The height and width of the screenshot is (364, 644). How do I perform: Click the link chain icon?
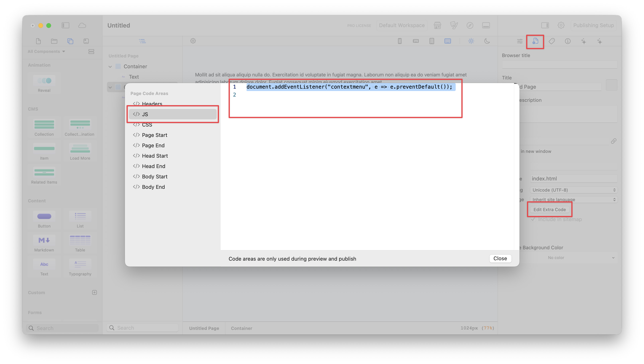614,141
